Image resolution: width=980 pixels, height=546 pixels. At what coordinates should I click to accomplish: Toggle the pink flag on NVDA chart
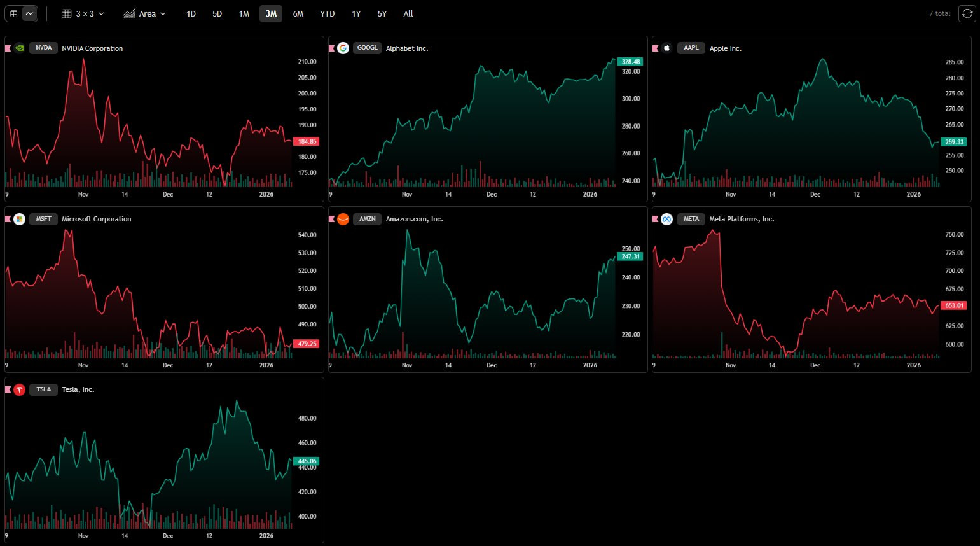pyautogui.click(x=8, y=48)
